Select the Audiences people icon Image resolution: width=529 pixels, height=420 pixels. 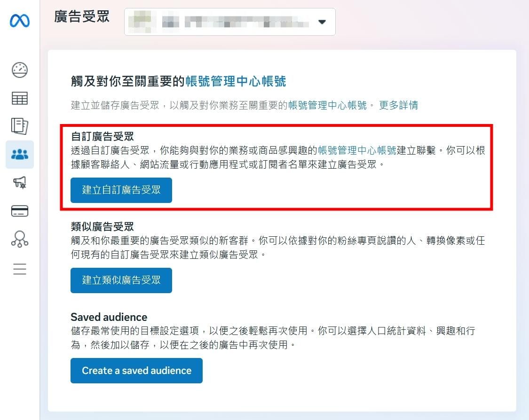[20, 154]
